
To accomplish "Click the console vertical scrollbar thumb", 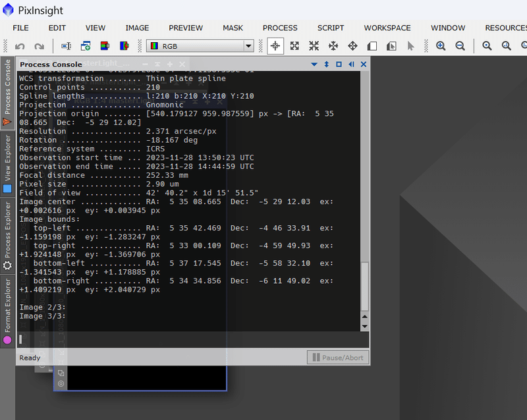I will tap(365, 286).
